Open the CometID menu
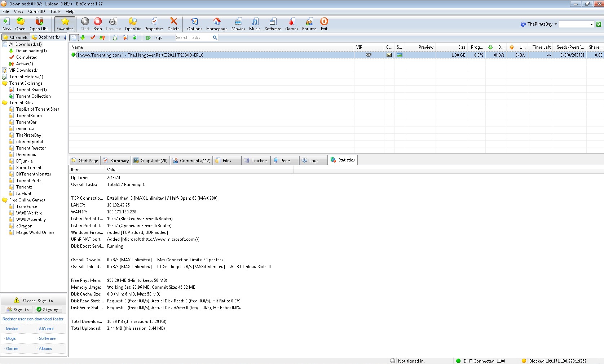Viewport: 604px width, 364px height. pyautogui.click(x=36, y=12)
